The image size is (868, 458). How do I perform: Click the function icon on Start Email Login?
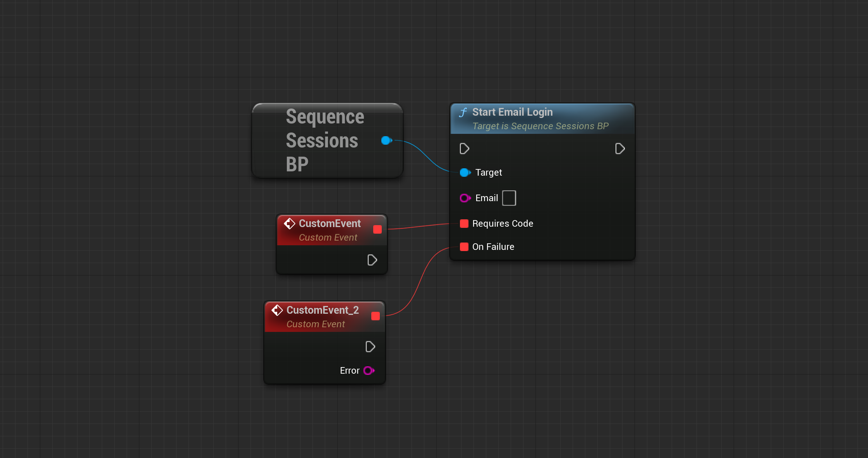pos(463,112)
